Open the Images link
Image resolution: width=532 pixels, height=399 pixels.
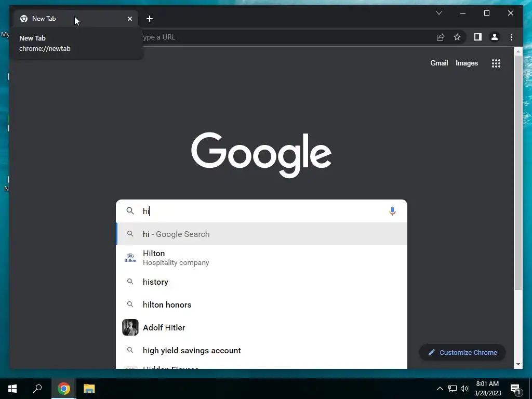467,63
